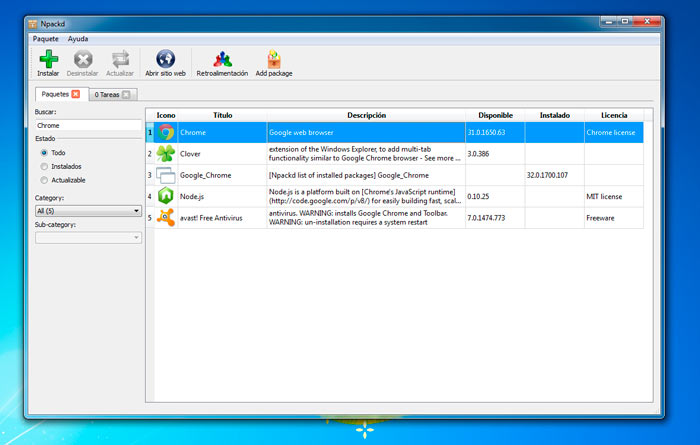Select row number 1 header
The width and height of the screenshot is (700, 445).
(150, 133)
